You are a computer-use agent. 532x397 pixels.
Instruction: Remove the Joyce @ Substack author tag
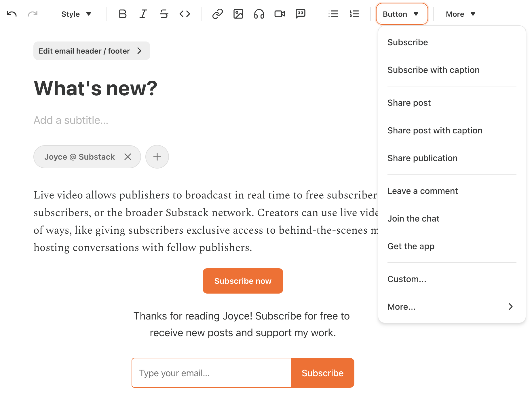128,157
